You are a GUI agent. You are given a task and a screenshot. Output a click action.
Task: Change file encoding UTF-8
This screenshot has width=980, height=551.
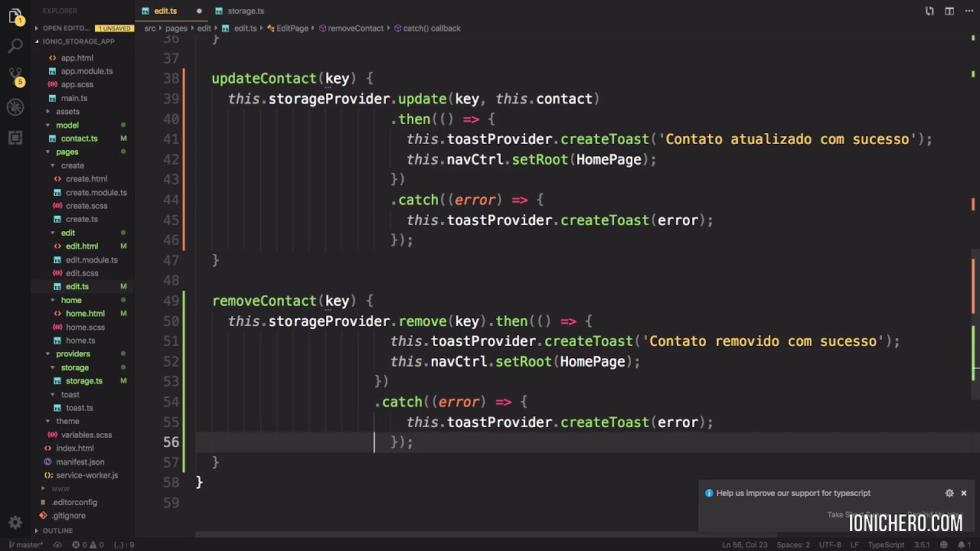pyautogui.click(x=830, y=545)
